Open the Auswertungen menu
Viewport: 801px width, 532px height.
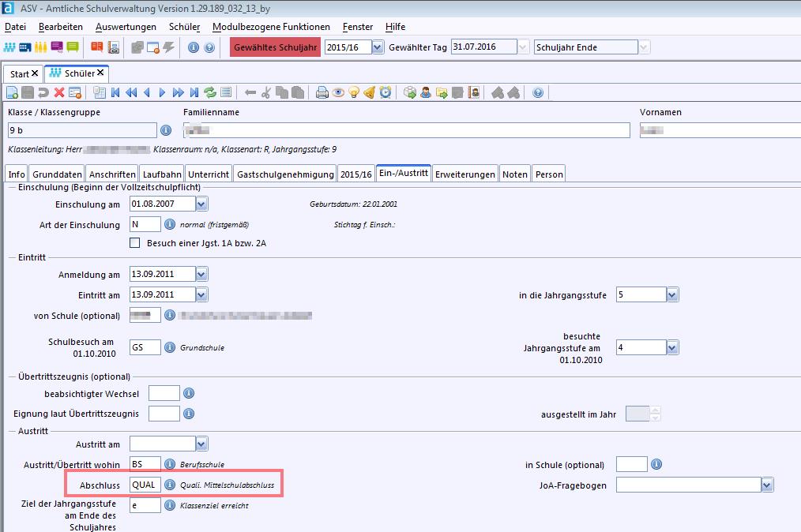pos(126,27)
